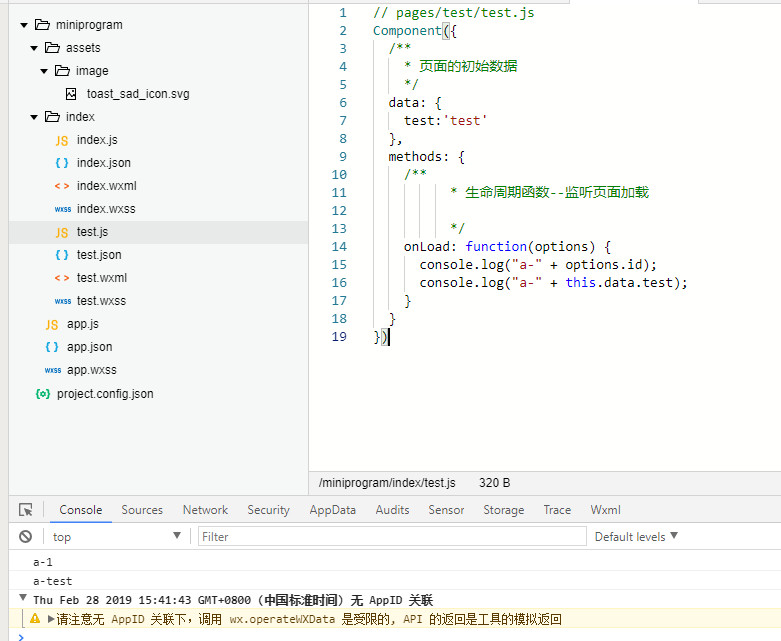Switch to the Network tab
Viewport: 781px width, 641px height.
(x=205, y=510)
